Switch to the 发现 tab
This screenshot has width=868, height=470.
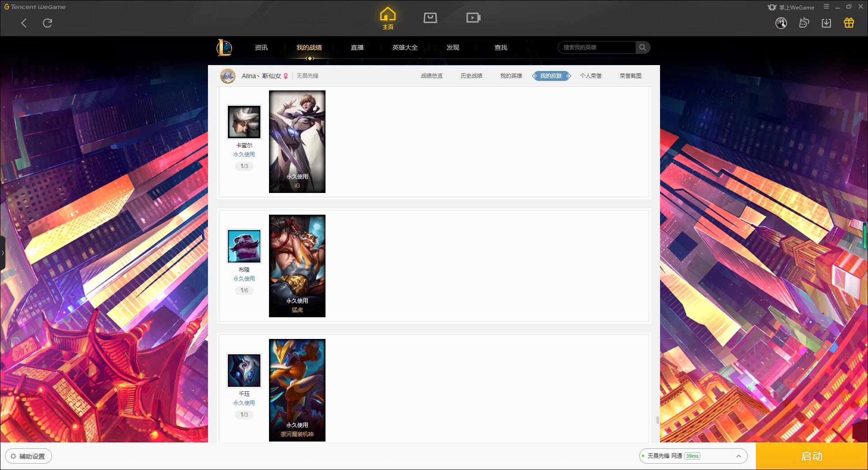pyautogui.click(x=453, y=47)
